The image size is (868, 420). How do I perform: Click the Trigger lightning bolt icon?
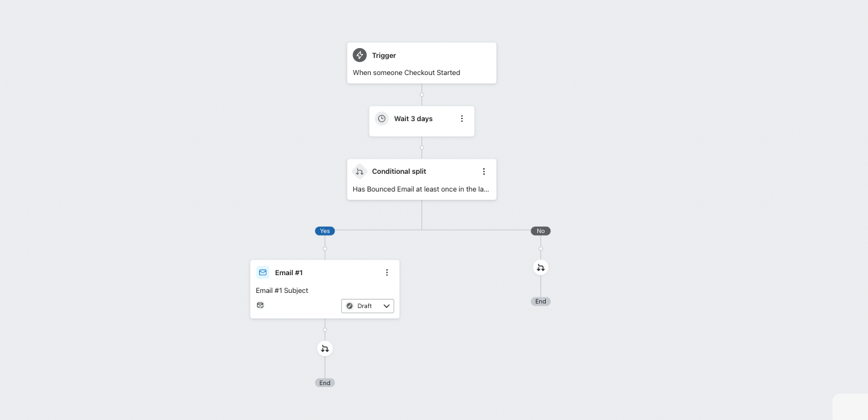(360, 55)
